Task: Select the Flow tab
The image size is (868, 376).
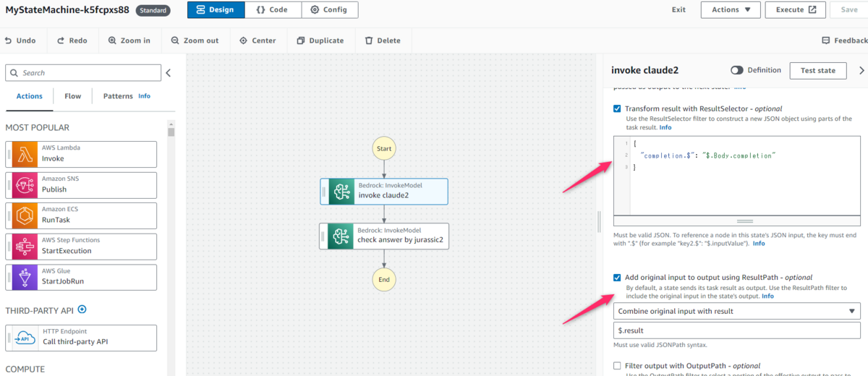Action: (72, 96)
